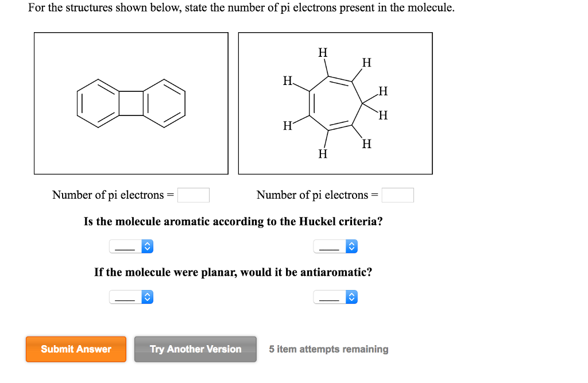Click the left Number of pi electrons label
The height and width of the screenshot is (383, 588).
(113, 195)
